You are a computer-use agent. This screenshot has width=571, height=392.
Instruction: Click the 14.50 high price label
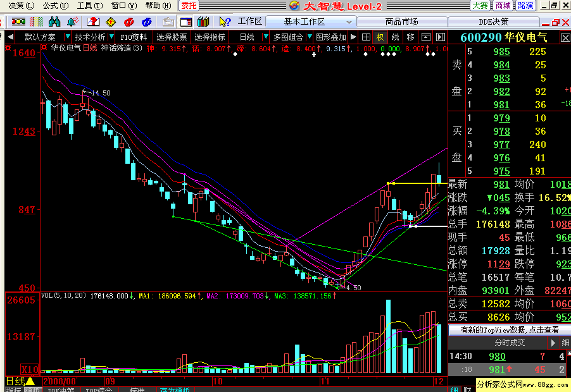click(101, 93)
